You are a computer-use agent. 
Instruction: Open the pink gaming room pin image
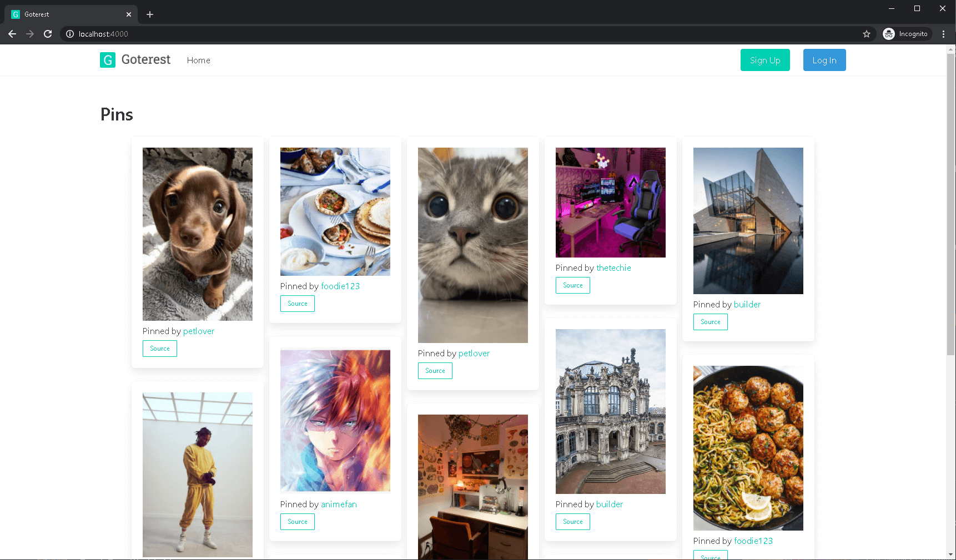pos(611,203)
